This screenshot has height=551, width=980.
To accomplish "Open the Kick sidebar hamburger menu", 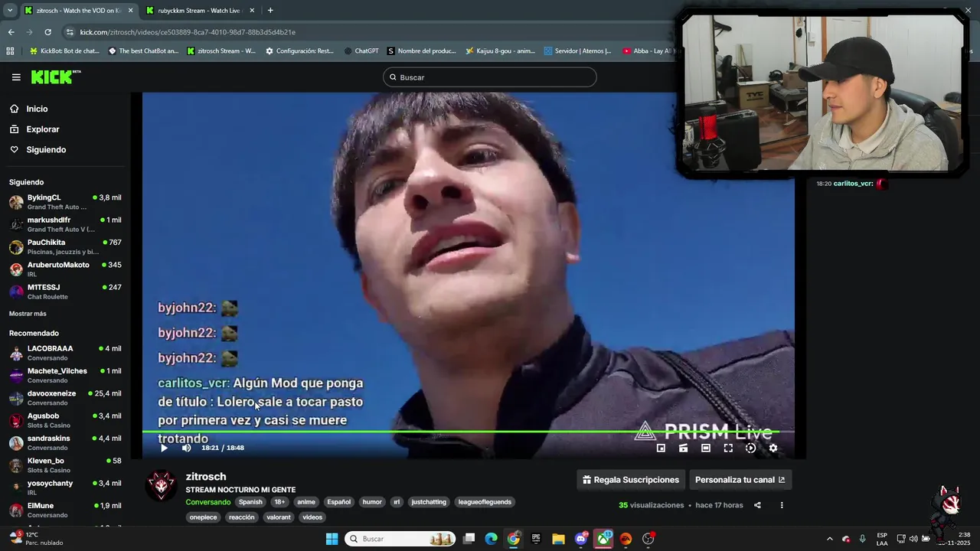I will coord(16,77).
